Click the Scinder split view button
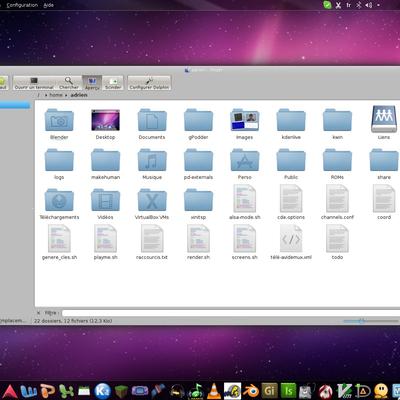 113,83
